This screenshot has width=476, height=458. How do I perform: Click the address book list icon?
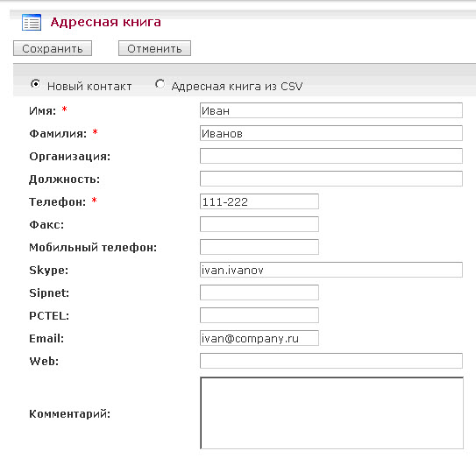click(32, 23)
